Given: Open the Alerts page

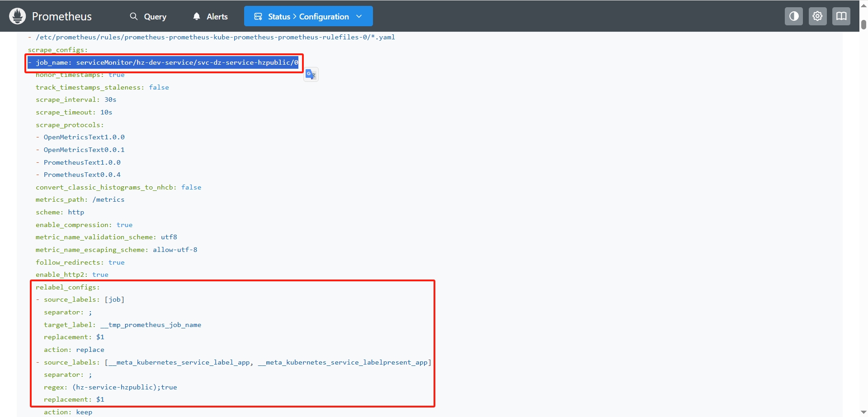Looking at the screenshot, I should [217, 17].
